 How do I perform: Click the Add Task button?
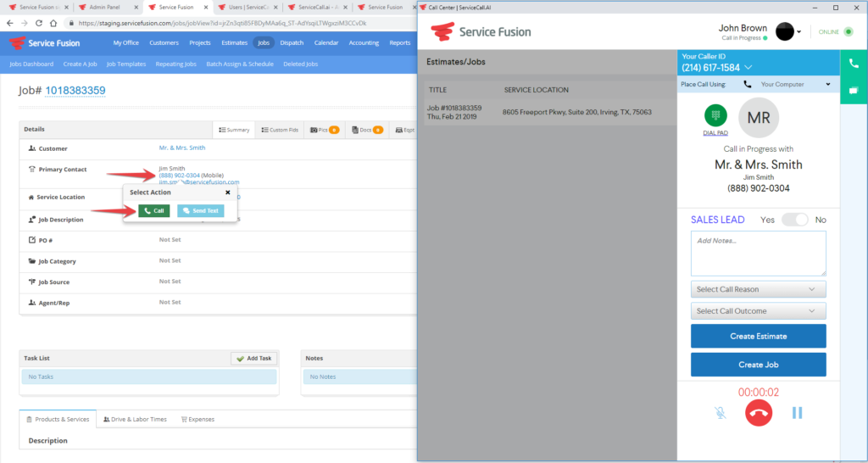pos(253,359)
